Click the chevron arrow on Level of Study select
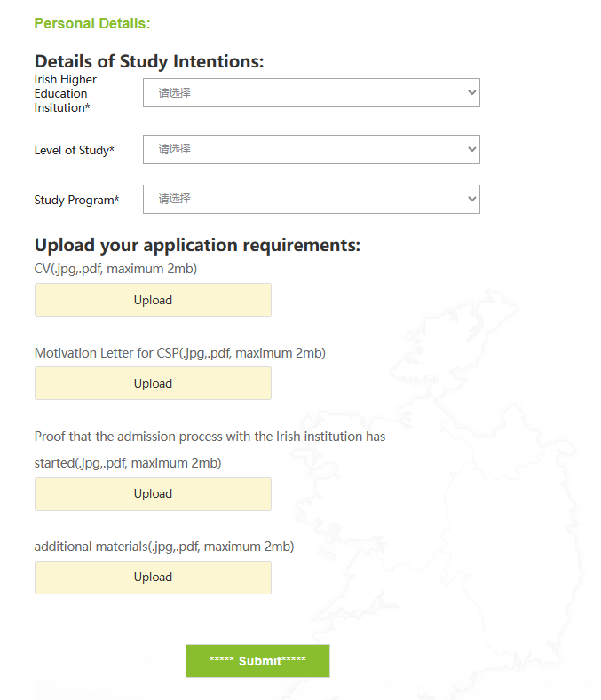601x700 pixels. (x=471, y=149)
